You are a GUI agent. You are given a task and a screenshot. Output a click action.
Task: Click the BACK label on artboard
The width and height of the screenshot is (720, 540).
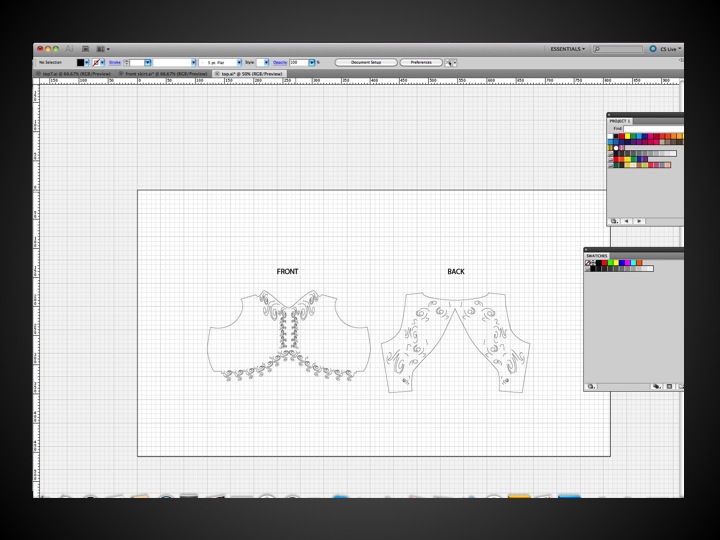tap(456, 272)
